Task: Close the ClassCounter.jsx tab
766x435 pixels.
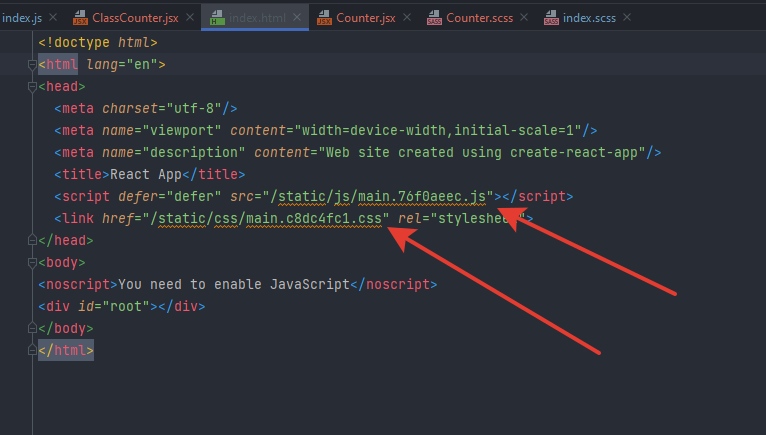Action: [190, 18]
